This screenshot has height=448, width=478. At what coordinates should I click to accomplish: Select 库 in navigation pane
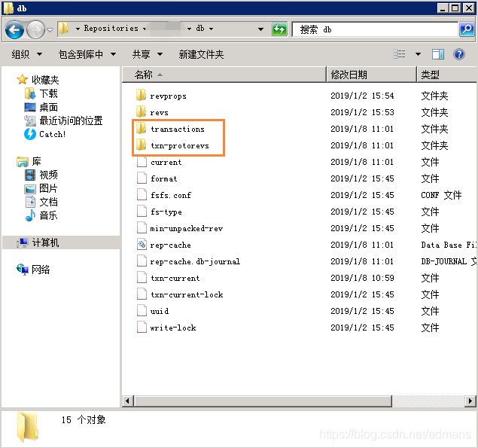click(x=36, y=161)
